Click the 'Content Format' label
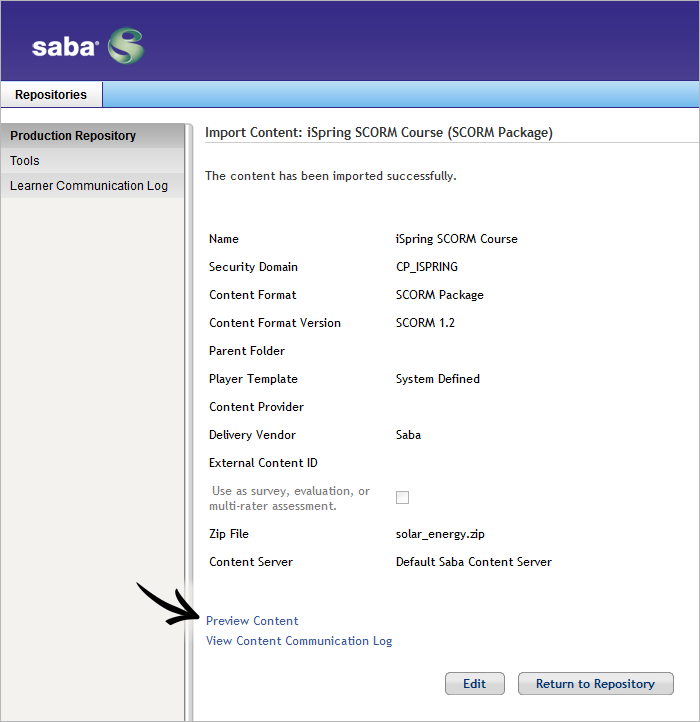This screenshot has height=722, width=700. coord(252,295)
